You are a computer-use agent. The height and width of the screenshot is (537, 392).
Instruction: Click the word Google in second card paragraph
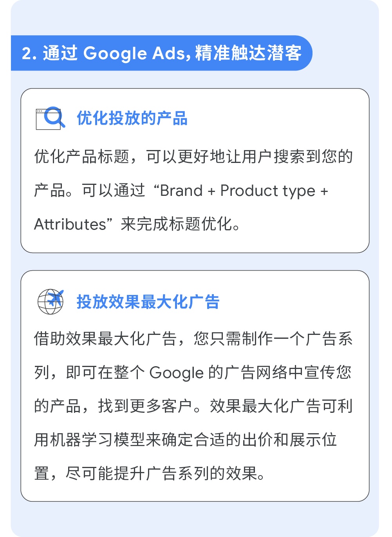point(177,372)
